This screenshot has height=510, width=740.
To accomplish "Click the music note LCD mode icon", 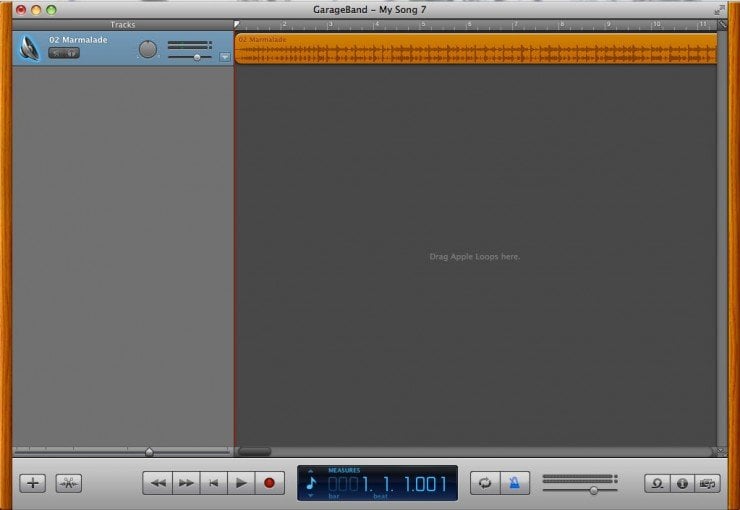I will pos(311,483).
